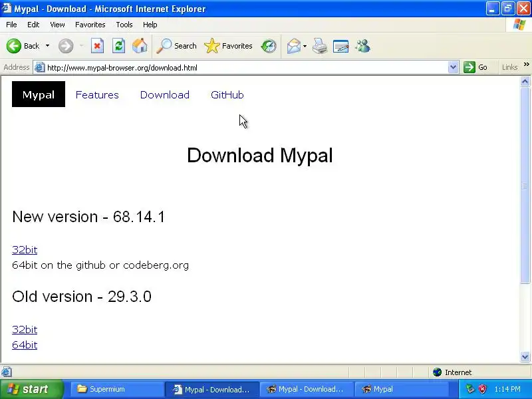Print the page using the printer icon
The width and height of the screenshot is (532, 399).
(x=320, y=46)
